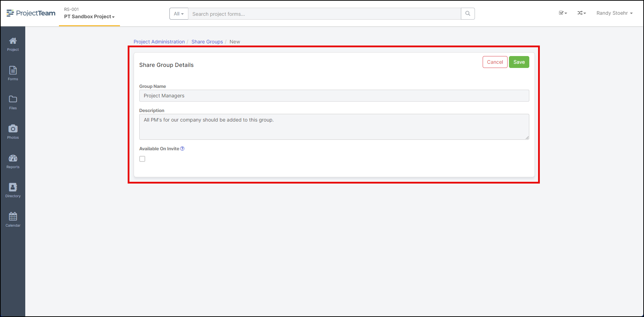Click the search magnifier icon
Image resolution: width=644 pixels, height=317 pixels.
click(x=468, y=14)
